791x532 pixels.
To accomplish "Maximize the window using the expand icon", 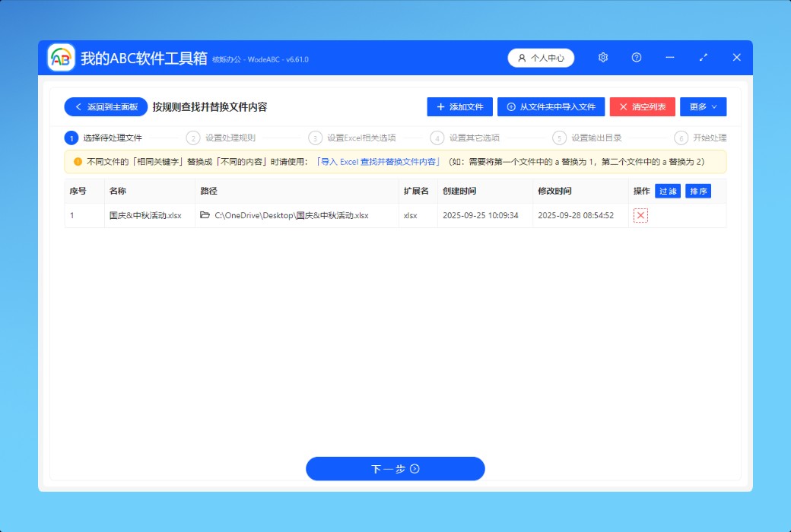I will pos(704,58).
